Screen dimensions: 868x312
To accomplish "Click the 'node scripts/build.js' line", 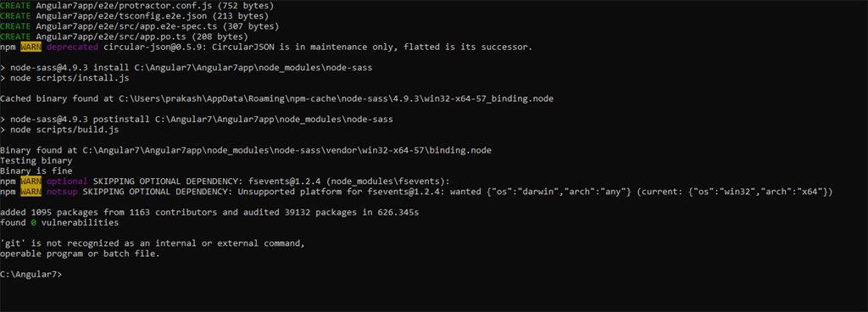I will [60, 130].
